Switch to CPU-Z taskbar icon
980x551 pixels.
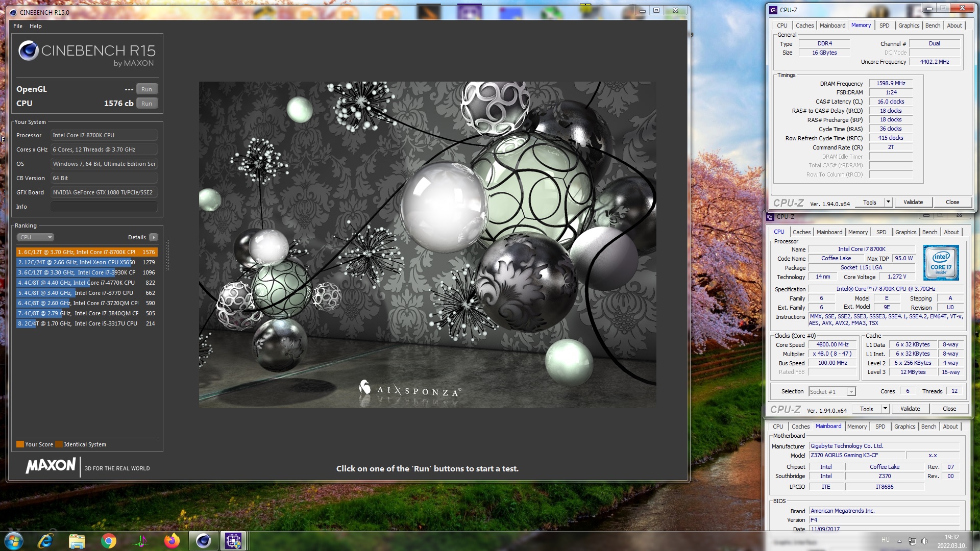pos(233,541)
